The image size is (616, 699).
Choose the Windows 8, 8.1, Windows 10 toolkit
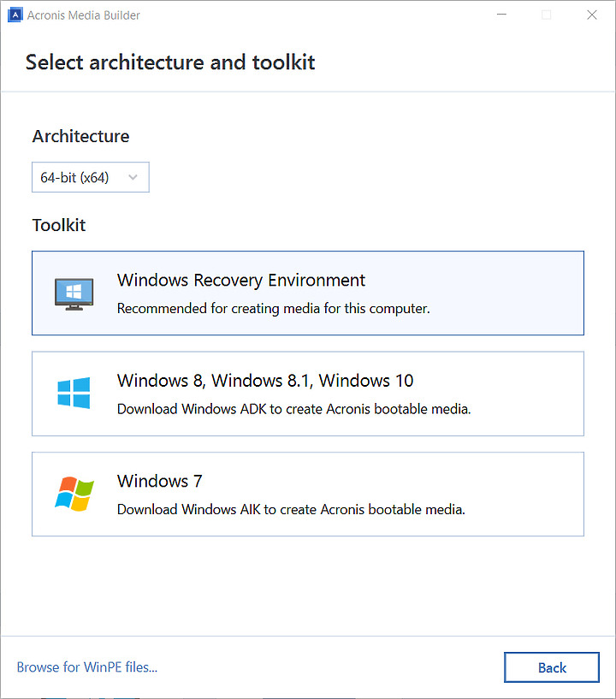coord(308,394)
